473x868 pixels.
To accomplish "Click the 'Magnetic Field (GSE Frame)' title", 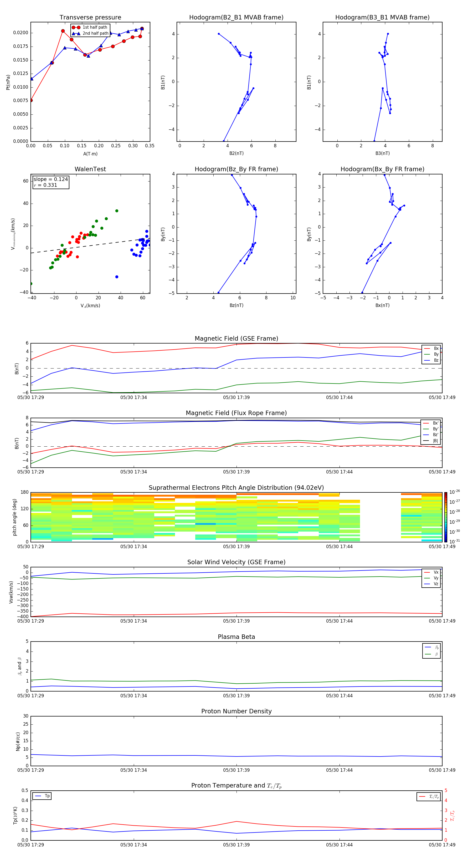I will click(236, 339).
